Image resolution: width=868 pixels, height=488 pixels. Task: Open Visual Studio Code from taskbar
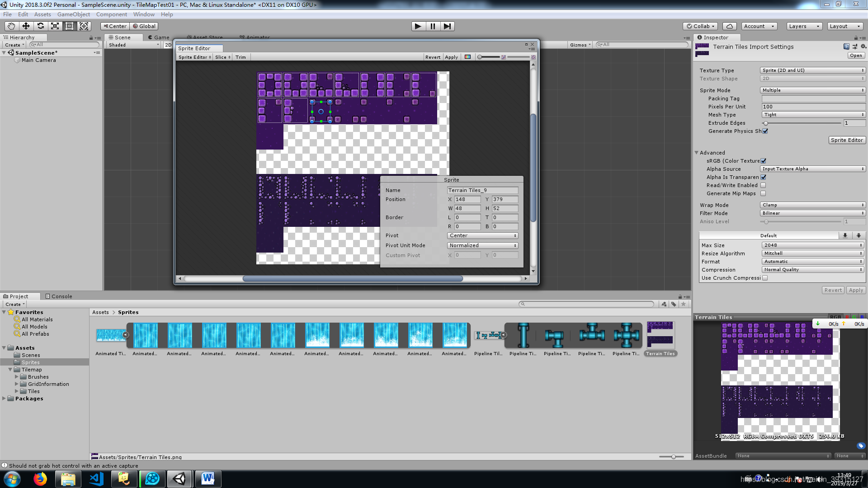pyautogui.click(x=96, y=479)
